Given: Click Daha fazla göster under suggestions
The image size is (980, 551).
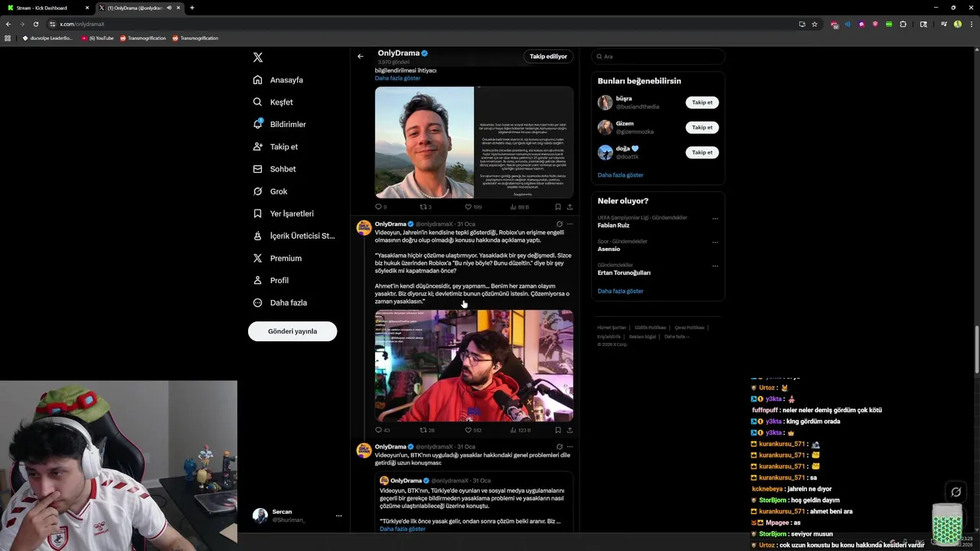Looking at the screenshot, I should 620,175.
